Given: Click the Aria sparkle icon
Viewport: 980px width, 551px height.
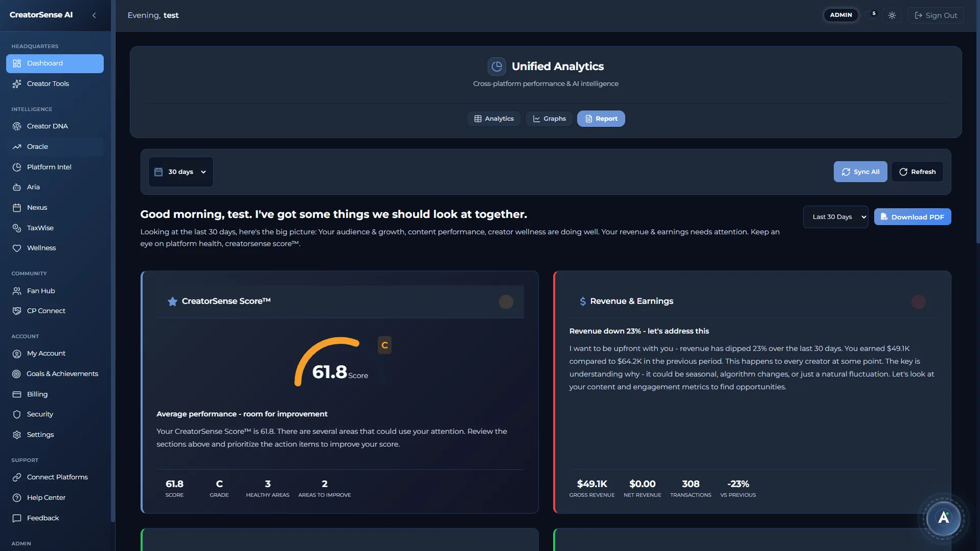Looking at the screenshot, I should pos(17,187).
